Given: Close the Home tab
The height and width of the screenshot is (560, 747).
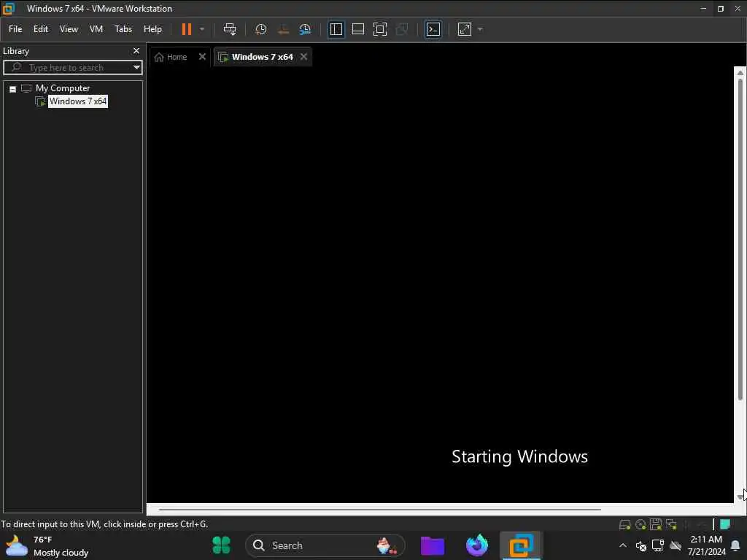Looking at the screenshot, I should point(202,57).
